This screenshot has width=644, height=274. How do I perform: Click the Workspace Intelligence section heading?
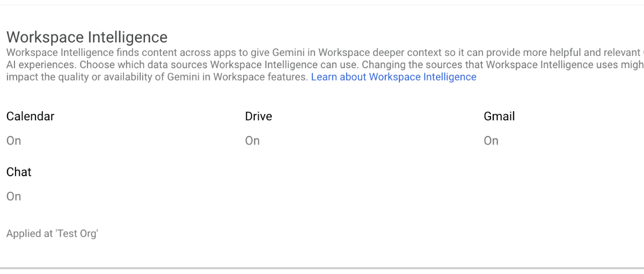pos(87,37)
